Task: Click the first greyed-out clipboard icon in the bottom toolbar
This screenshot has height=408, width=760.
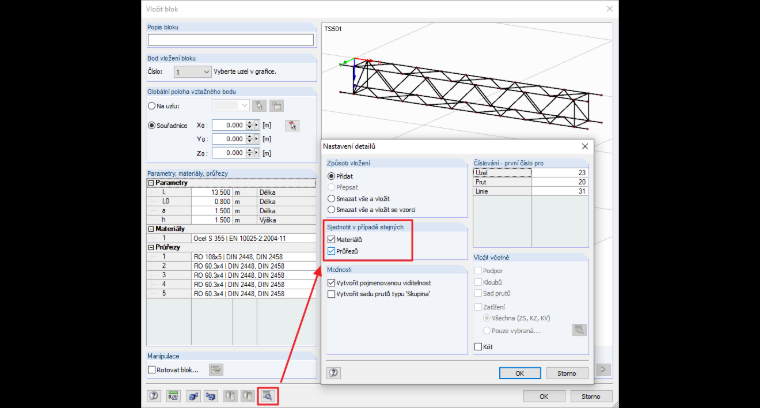Action: [230, 396]
